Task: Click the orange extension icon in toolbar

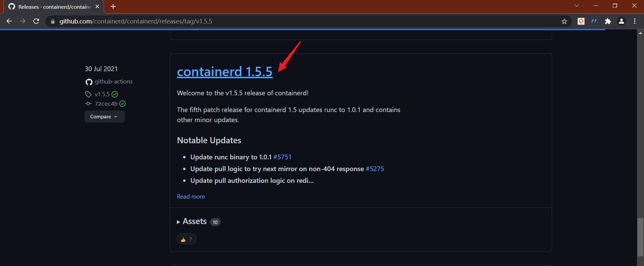Action: point(581,21)
